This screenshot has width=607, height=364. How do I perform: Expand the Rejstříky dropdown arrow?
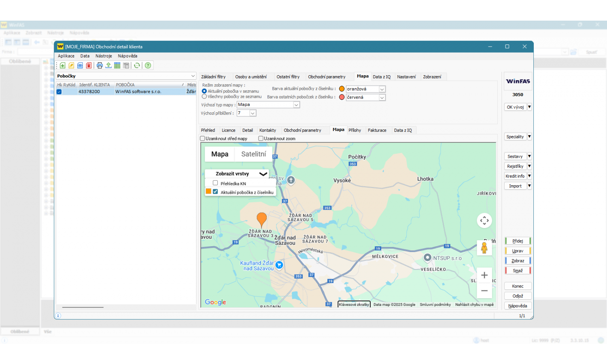pyautogui.click(x=529, y=166)
